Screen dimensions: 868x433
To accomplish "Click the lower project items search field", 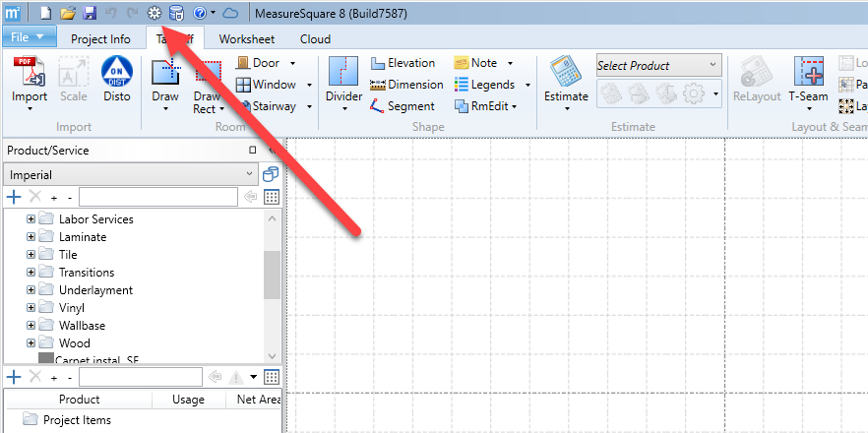I will click(x=141, y=377).
